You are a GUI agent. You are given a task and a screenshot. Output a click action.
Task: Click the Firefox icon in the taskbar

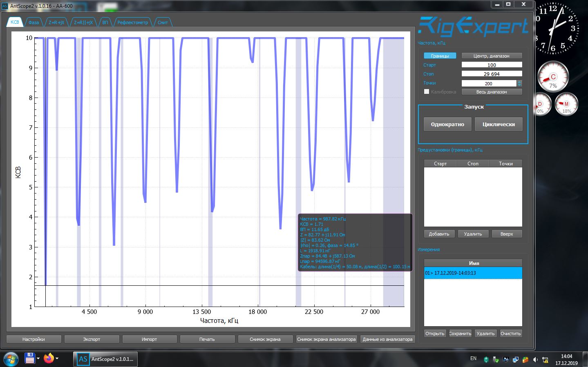tap(49, 359)
